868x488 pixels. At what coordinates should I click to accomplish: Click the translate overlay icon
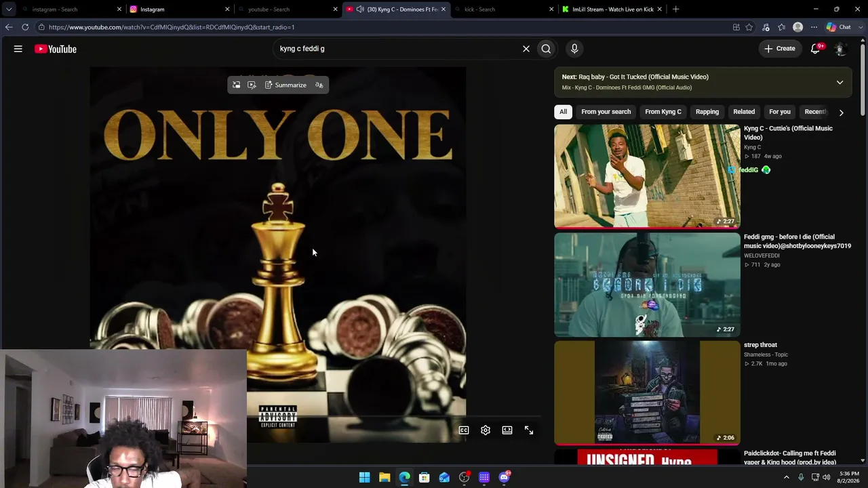[319, 85]
